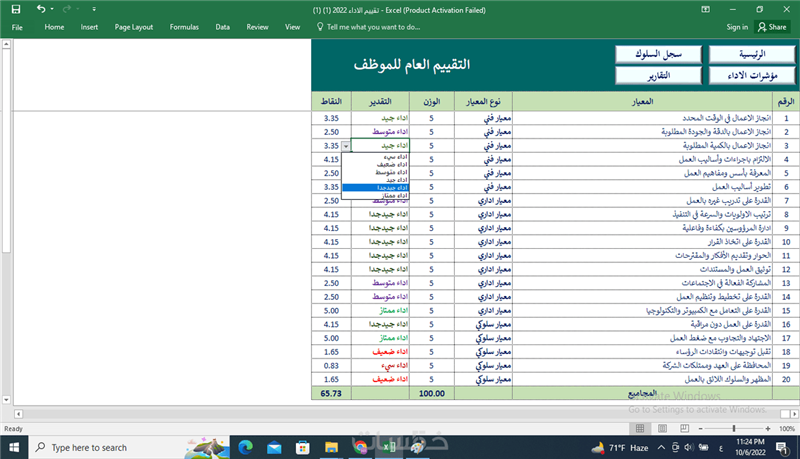Click the Windows Start button
This screenshot has width=800, height=459.
15,447
